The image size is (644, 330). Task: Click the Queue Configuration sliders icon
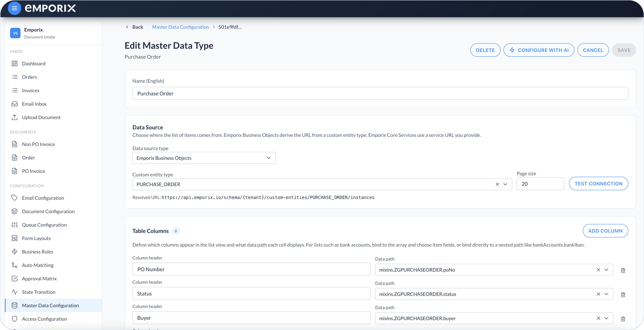point(15,225)
